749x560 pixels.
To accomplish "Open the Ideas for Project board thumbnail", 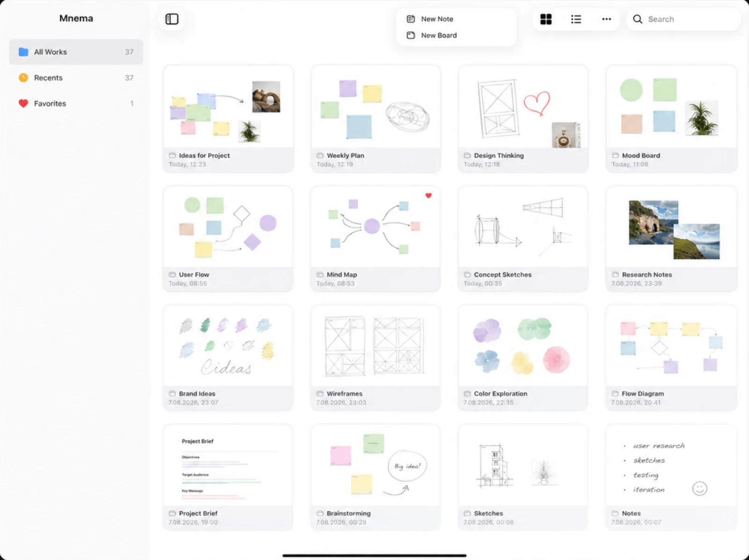I will pos(228,107).
